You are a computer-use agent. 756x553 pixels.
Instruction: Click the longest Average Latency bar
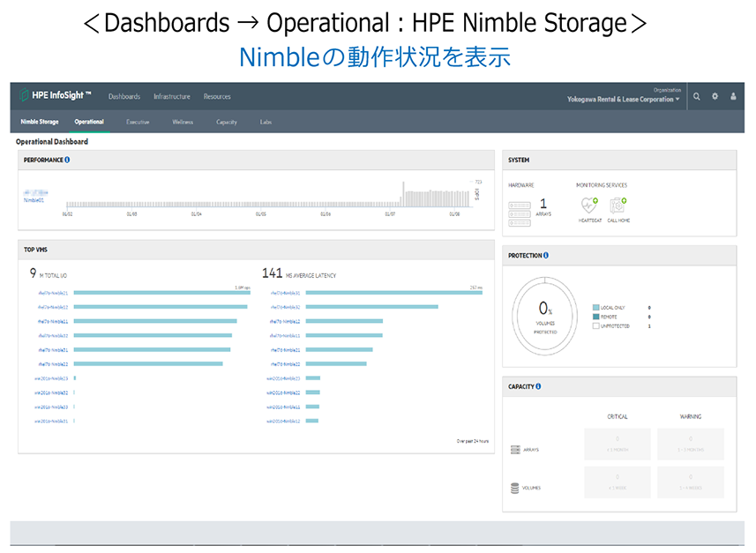[394, 293]
